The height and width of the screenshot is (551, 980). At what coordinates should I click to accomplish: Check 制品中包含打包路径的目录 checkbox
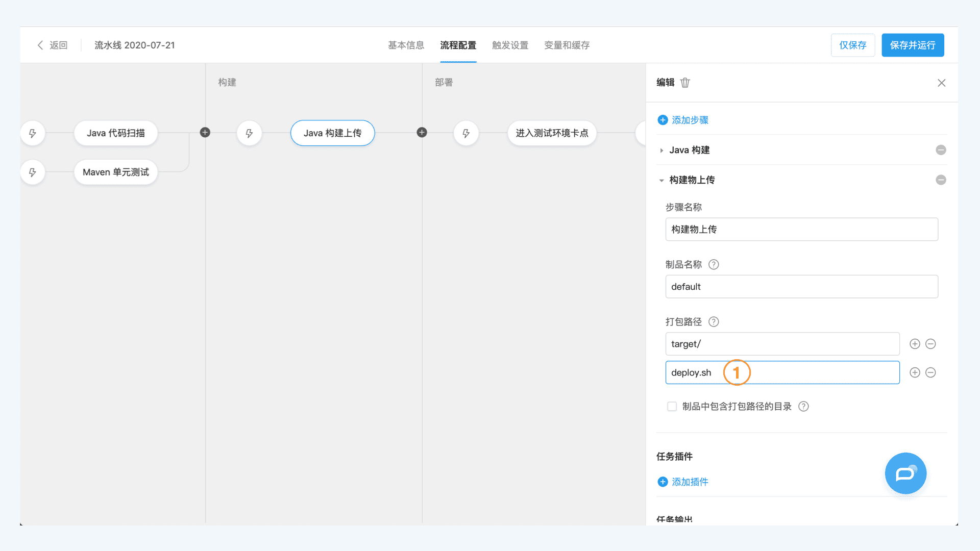(672, 406)
